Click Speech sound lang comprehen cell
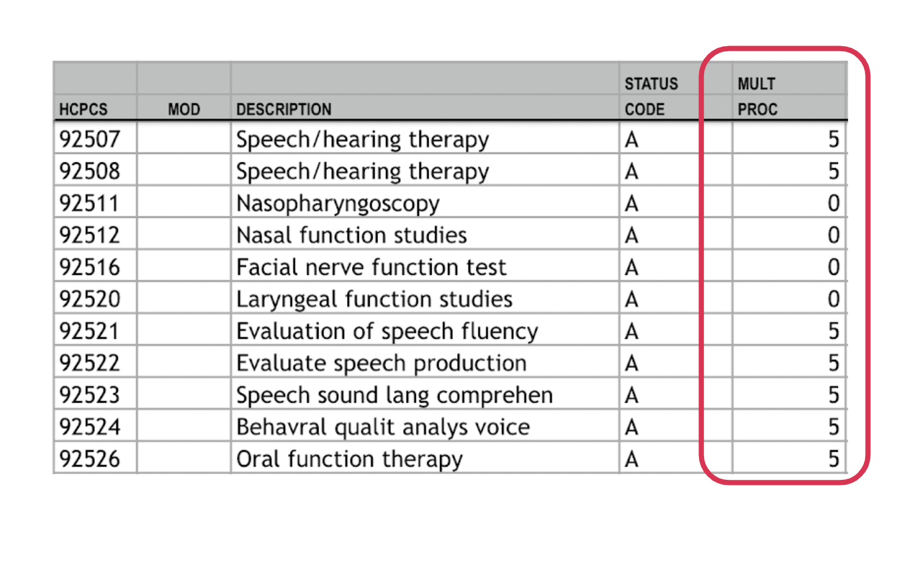Image resolution: width=924 pixels, height=569 pixels. (x=425, y=395)
